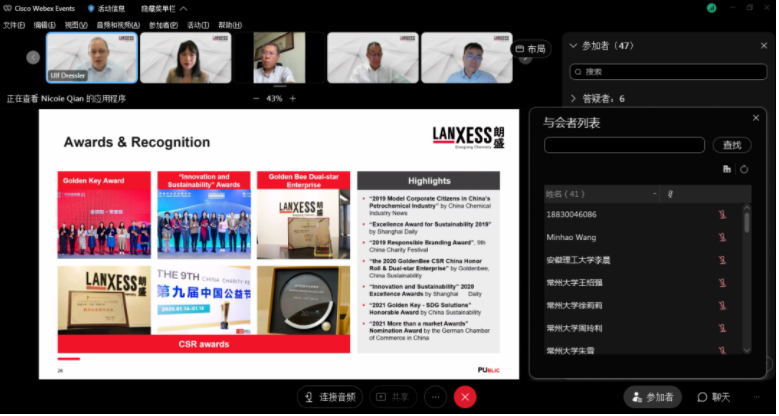779x416 pixels.
Task: Open the 聊天 chat panel button
Action: tap(713, 397)
